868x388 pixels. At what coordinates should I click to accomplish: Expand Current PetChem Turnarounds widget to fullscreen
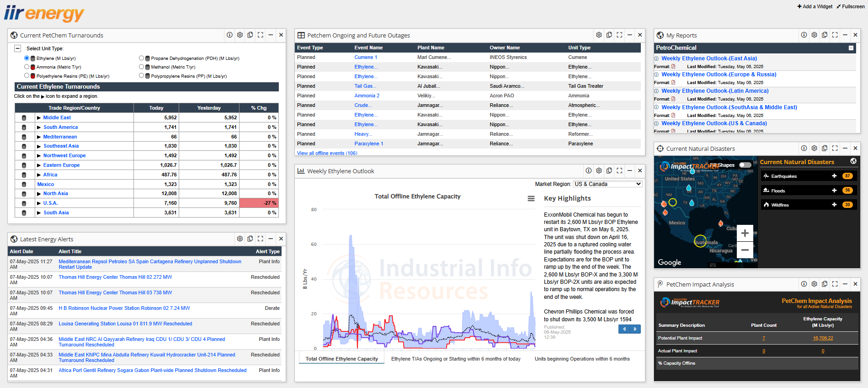point(261,35)
